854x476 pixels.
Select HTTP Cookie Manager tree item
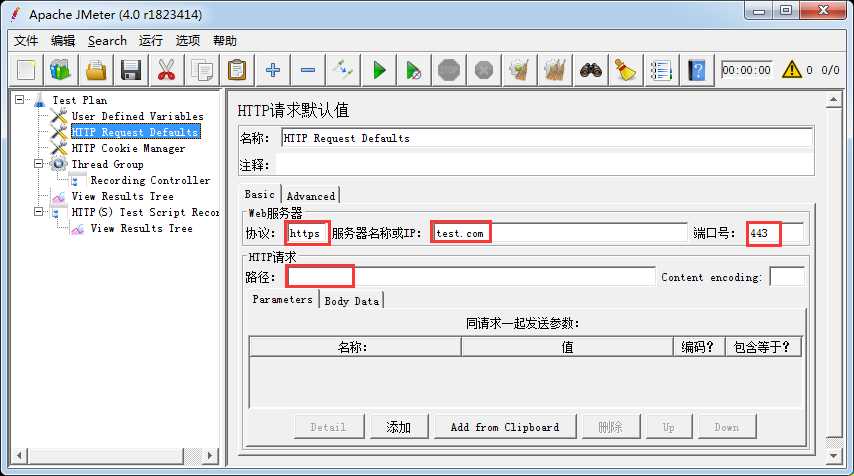(129, 148)
